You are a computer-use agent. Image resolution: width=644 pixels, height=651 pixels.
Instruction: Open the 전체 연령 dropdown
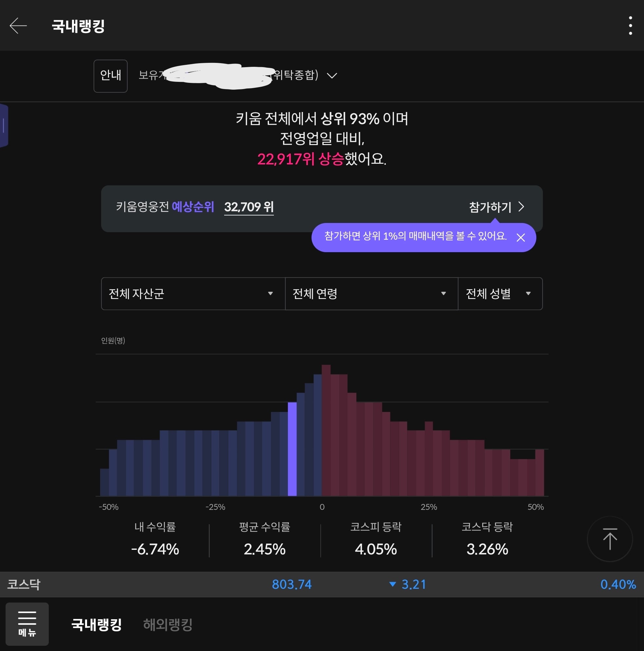tap(371, 293)
